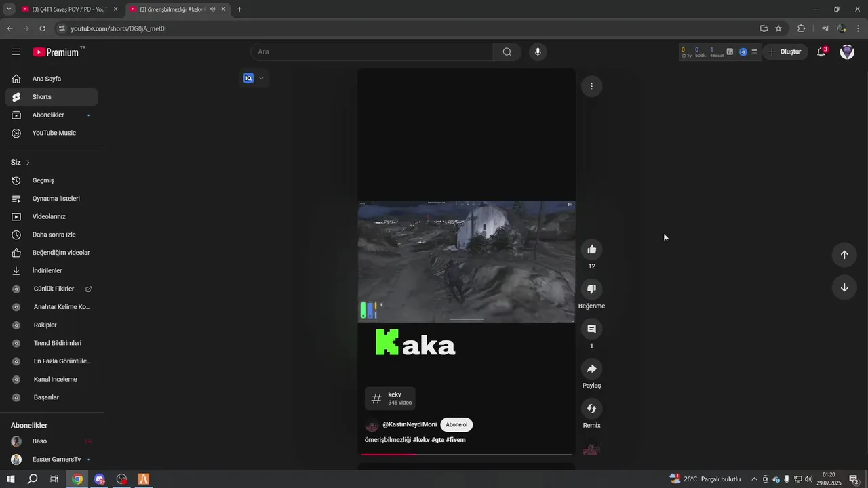Subscribe with Abone ol button

point(456,425)
